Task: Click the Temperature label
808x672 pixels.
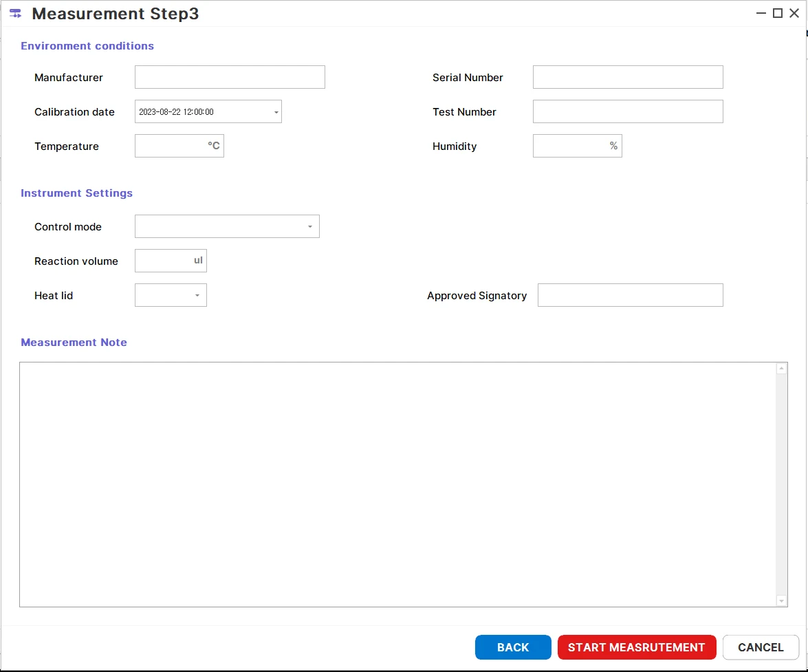Action: coord(67,147)
